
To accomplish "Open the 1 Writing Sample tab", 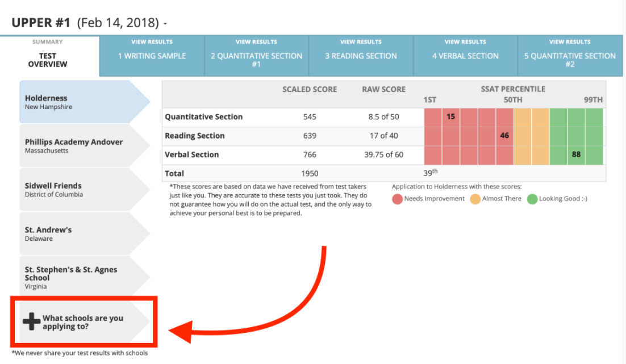I will tap(152, 56).
